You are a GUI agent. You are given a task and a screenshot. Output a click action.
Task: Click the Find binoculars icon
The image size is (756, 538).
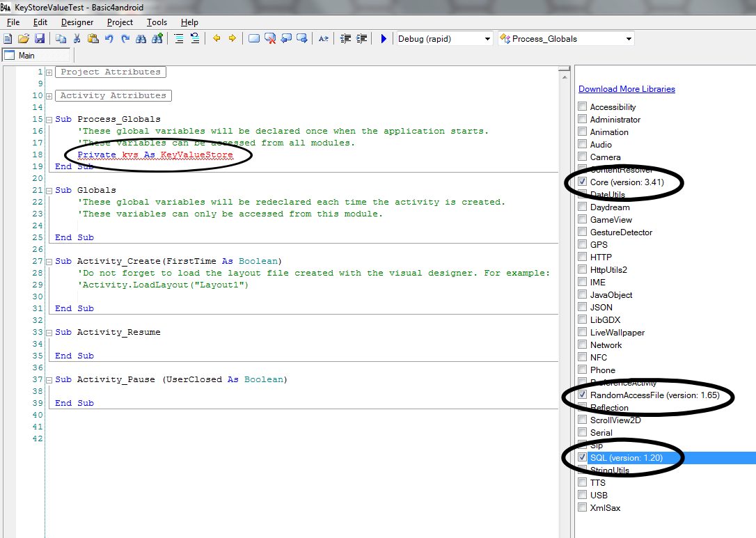tap(141, 39)
